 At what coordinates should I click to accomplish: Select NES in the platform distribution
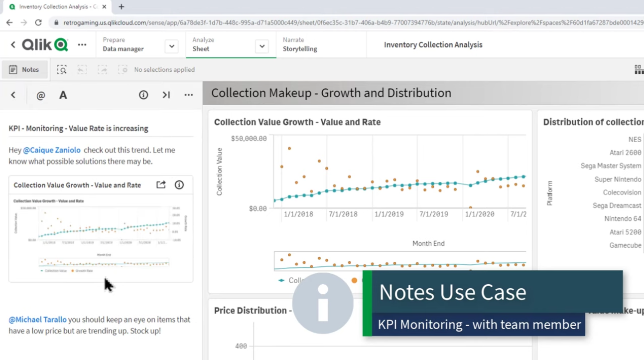tap(635, 140)
